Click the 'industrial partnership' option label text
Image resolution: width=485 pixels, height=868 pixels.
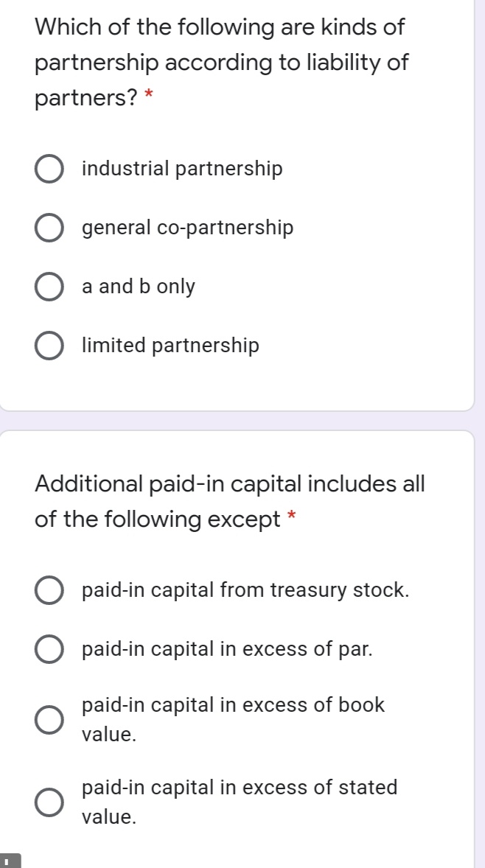click(182, 169)
